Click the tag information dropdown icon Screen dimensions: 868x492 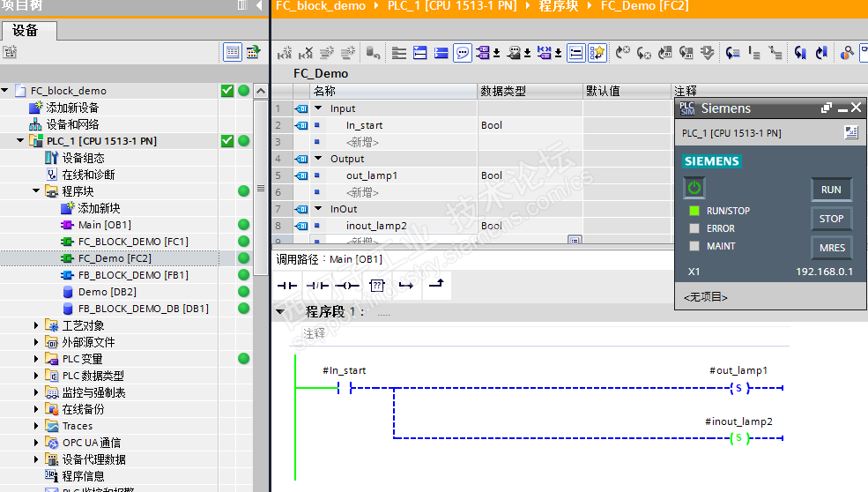point(516,53)
